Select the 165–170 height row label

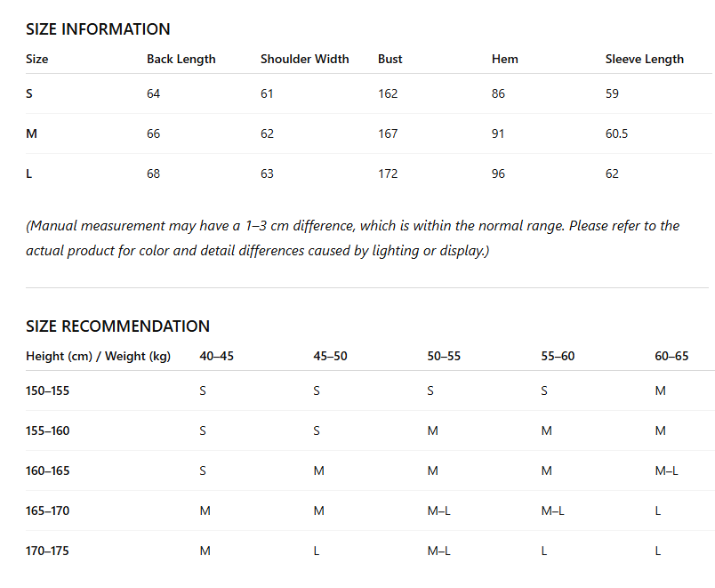point(47,511)
